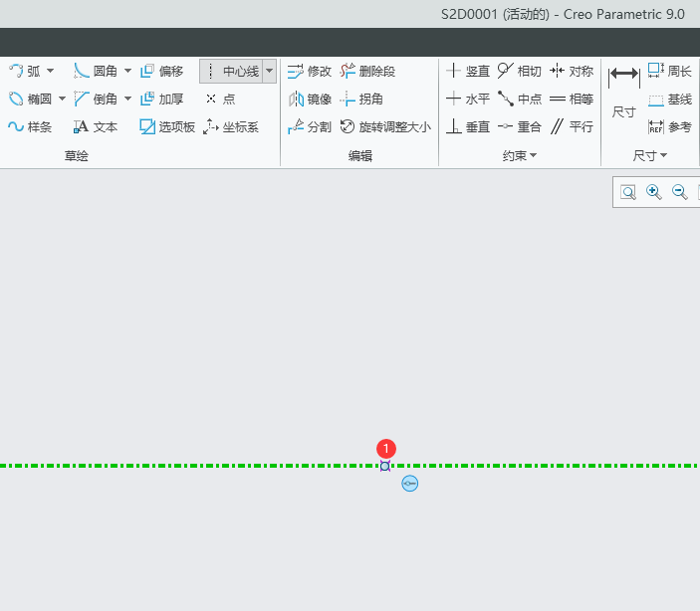
Task: Click the Divide (分割) tool
Action: pyautogui.click(x=310, y=127)
